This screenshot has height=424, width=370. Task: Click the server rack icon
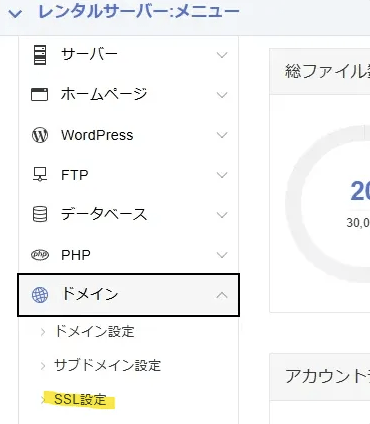[x=40, y=55]
